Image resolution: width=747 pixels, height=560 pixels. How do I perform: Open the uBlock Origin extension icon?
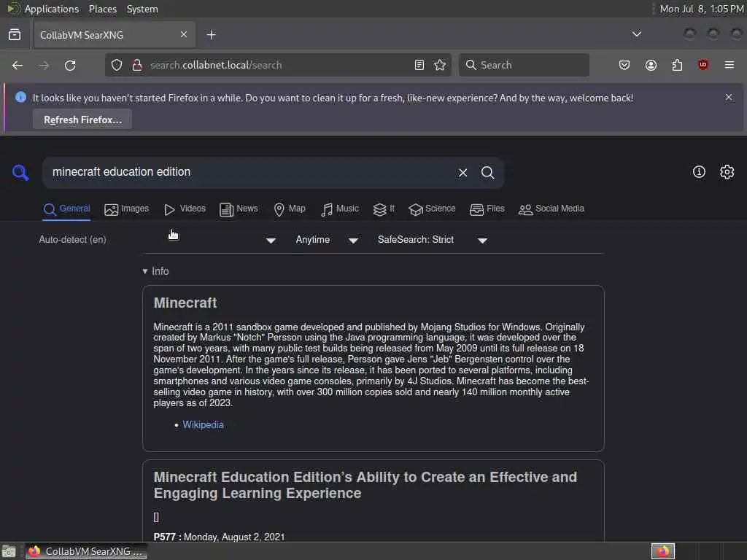tap(703, 65)
